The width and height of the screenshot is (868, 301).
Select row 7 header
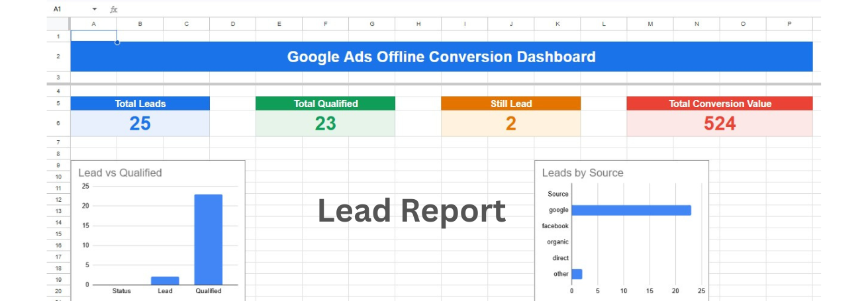click(x=58, y=142)
